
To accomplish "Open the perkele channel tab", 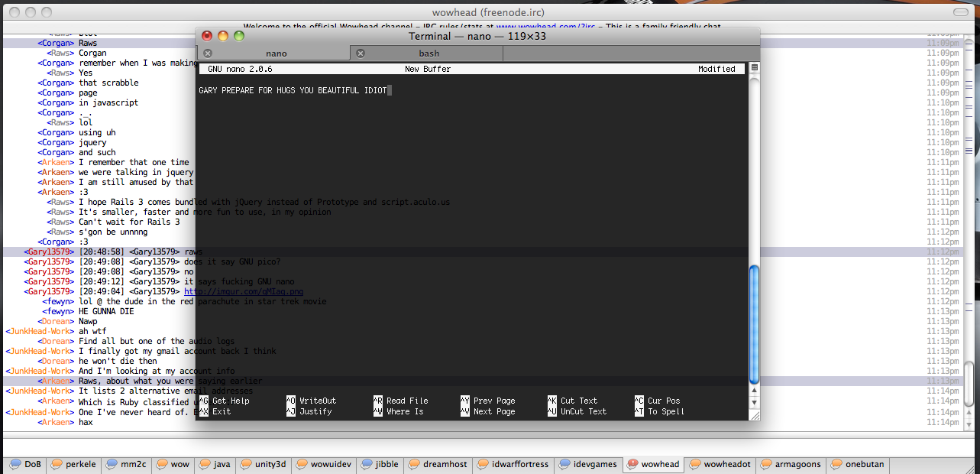I will [73, 464].
